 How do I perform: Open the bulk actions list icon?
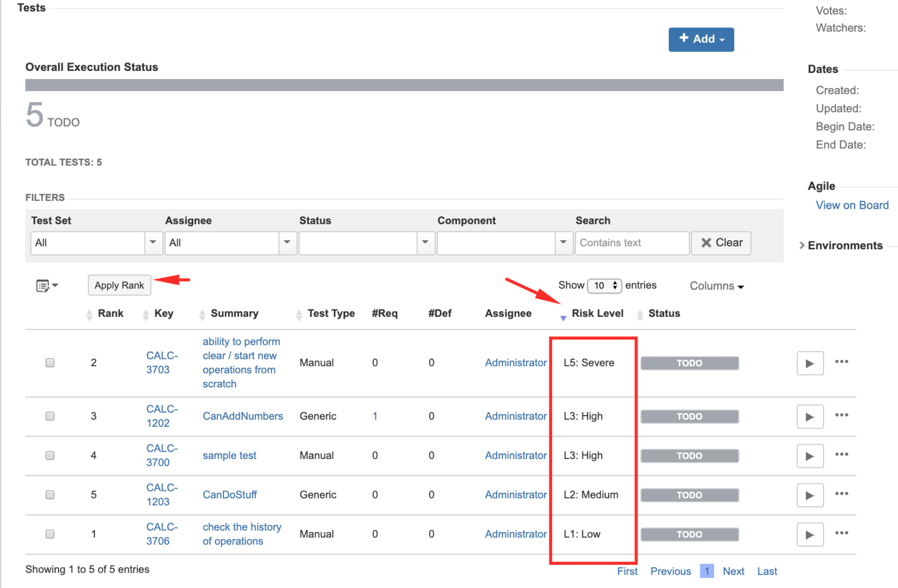tap(47, 286)
